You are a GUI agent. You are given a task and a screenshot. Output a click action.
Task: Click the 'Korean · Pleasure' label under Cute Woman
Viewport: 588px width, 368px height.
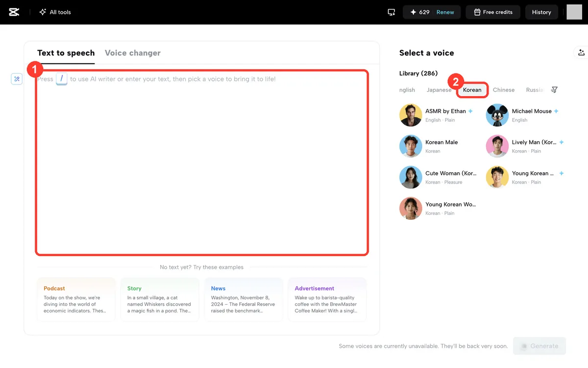click(x=444, y=182)
